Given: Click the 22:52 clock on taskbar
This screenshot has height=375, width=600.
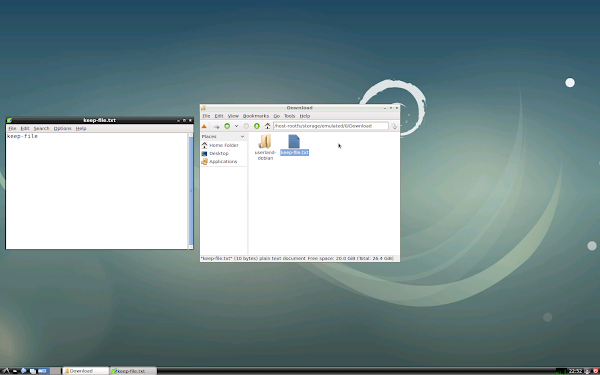Looking at the screenshot, I should [576, 371].
